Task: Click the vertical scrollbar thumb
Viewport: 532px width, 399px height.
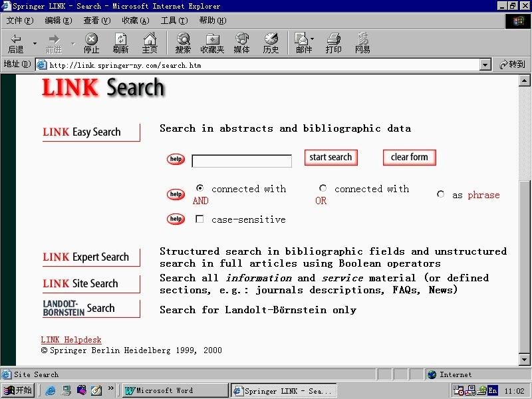Action: pos(524,267)
